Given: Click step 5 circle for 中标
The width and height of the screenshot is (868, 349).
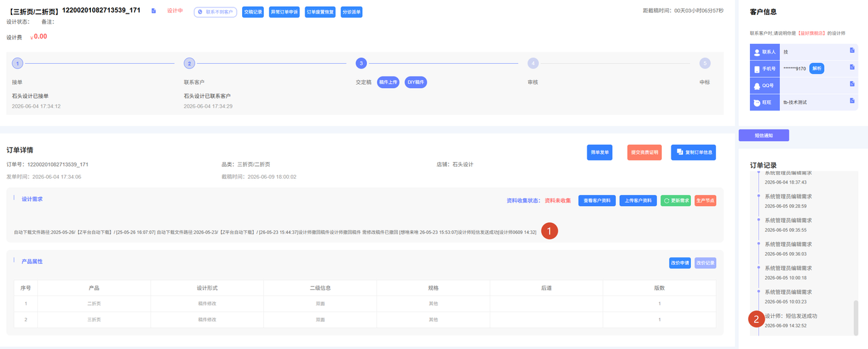Looking at the screenshot, I should coord(705,63).
